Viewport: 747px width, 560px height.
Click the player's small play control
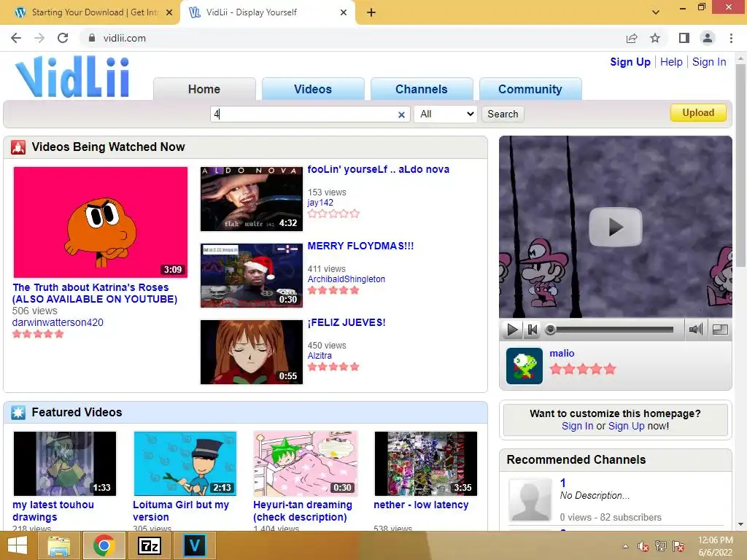point(512,330)
